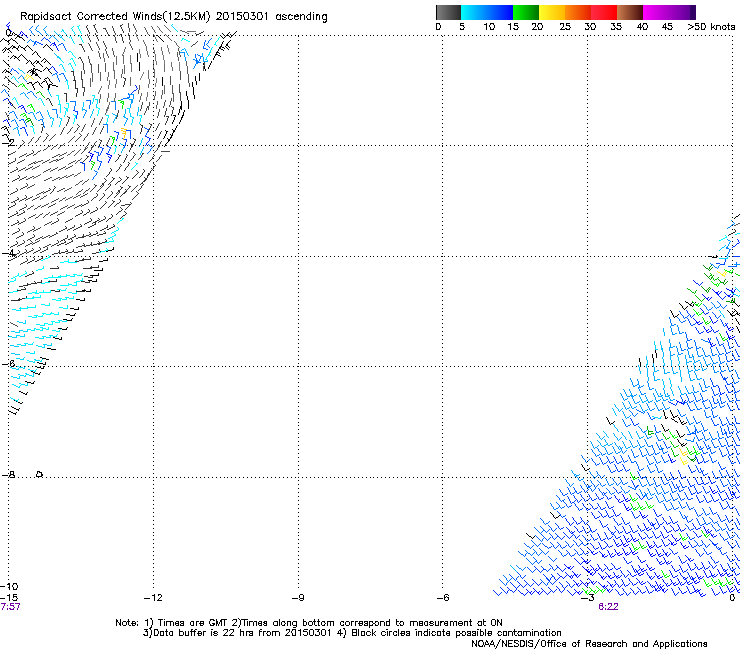Click the note 'Black circles indicate possible contamination'
The width and height of the screenshot is (740, 650).
(456, 633)
